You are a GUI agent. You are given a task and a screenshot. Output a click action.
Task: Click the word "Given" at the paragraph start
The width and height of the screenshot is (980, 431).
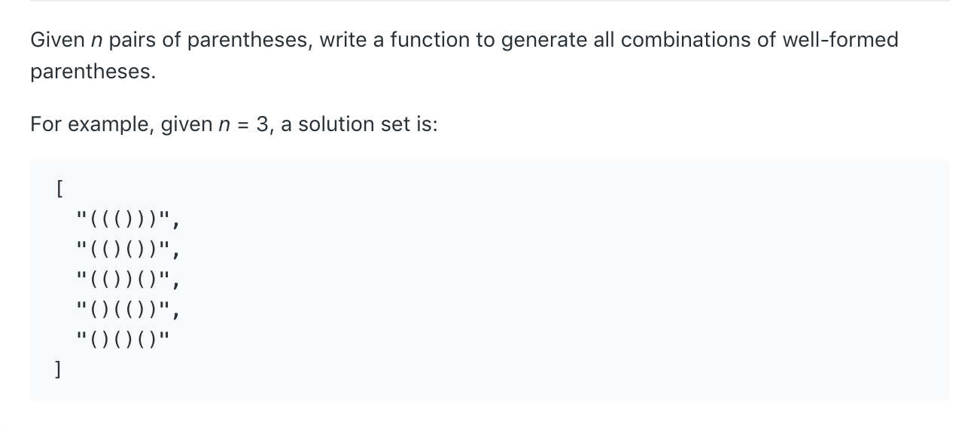tap(57, 40)
